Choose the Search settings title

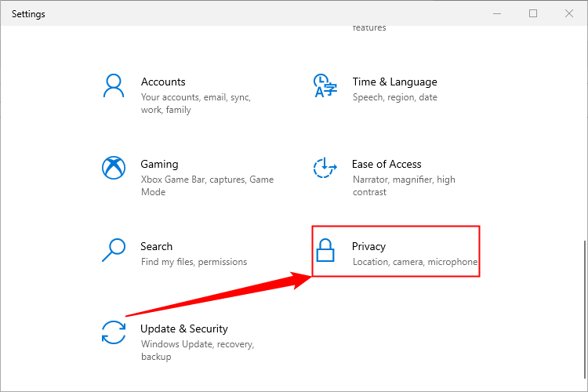(156, 246)
